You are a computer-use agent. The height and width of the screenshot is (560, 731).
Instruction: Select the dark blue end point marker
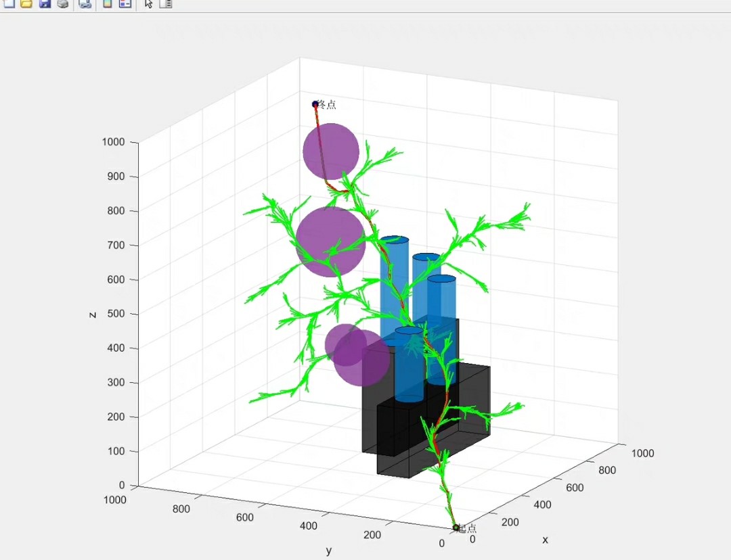pos(315,104)
